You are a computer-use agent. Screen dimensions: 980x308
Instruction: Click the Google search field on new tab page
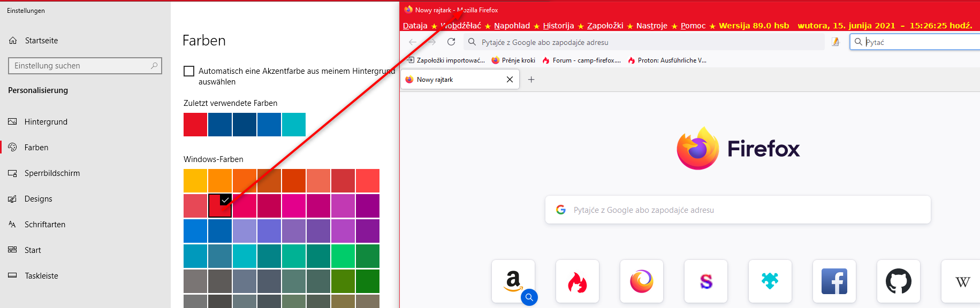tap(738, 210)
